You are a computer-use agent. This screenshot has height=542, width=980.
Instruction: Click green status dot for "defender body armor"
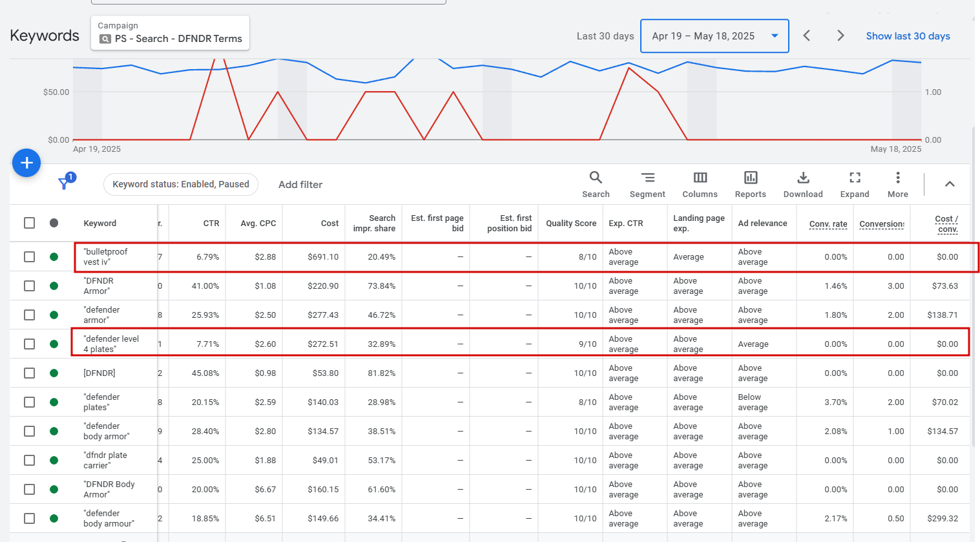(x=54, y=432)
